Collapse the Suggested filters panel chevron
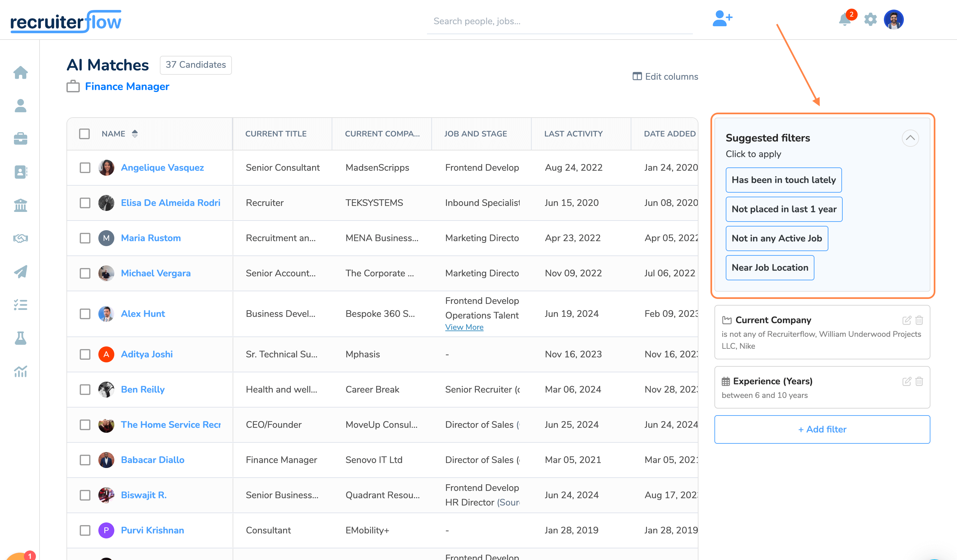The height and width of the screenshot is (560, 957). point(910,138)
